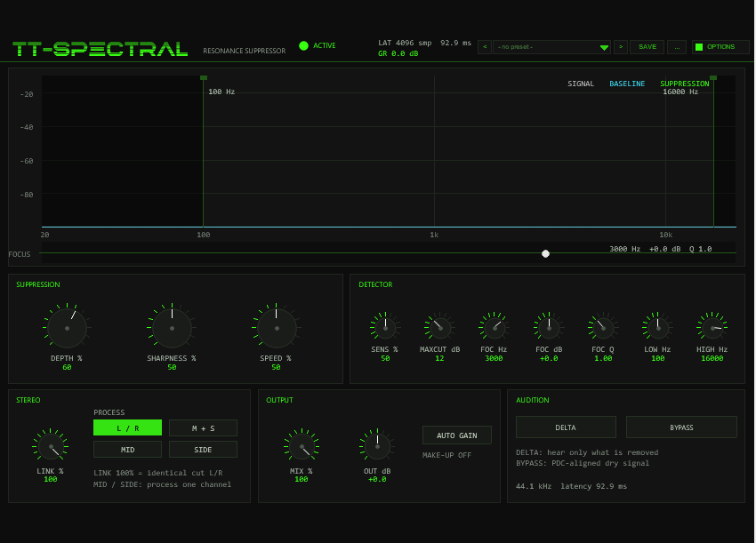The height and width of the screenshot is (543, 756).
Task: Click 'LAT 4096 smp' latency readout
Action: click(x=405, y=43)
